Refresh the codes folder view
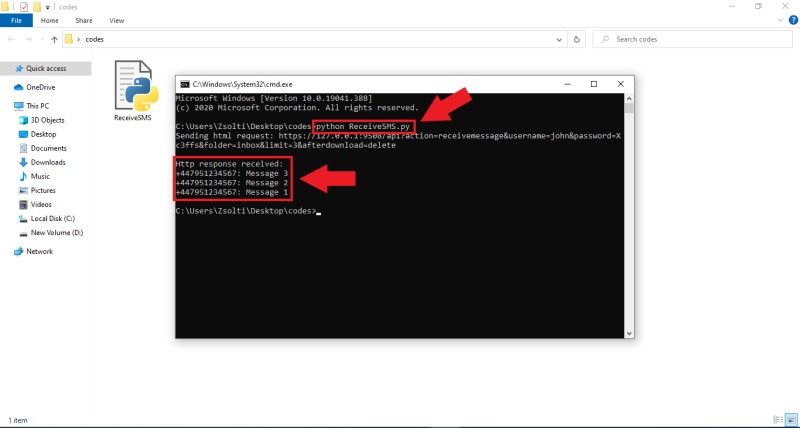Viewport: 800px width, 428px height. [x=577, y=39]
